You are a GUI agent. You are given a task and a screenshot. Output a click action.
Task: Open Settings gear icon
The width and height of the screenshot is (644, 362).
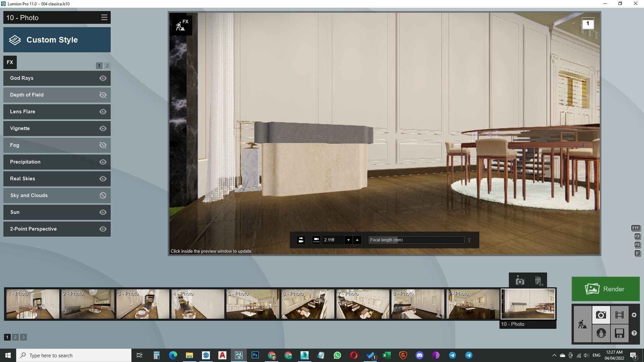click(634, 315)
